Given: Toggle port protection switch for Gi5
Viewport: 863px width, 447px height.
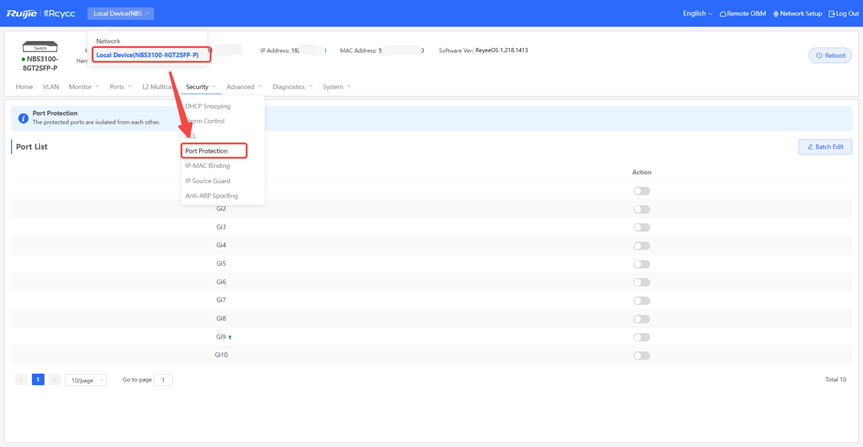Looking at the screenshot, I should [x=641, y=264].
